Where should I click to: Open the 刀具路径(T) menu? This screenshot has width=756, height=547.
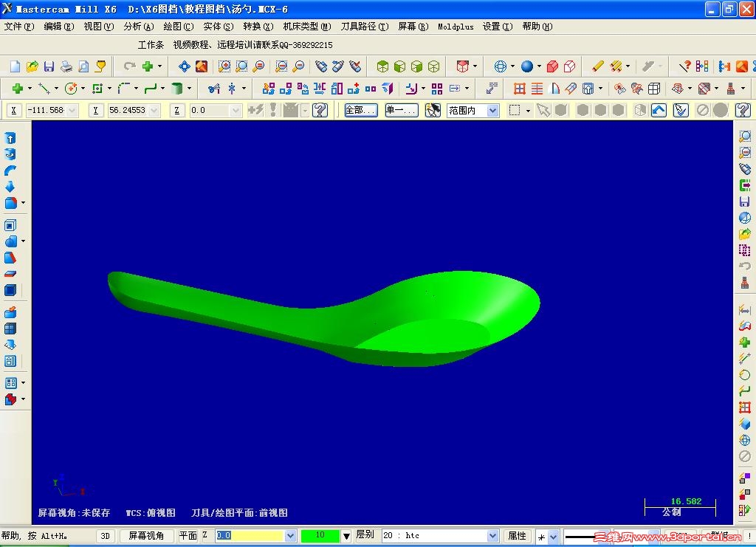point(365,27)
